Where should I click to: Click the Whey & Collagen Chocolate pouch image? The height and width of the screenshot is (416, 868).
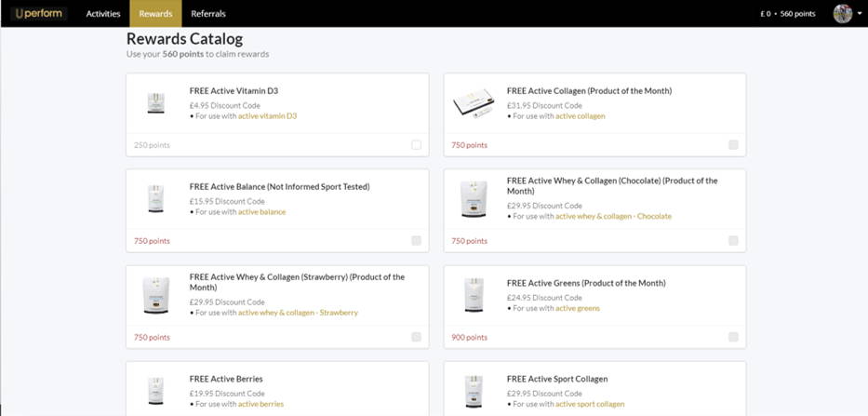(474, 199)
